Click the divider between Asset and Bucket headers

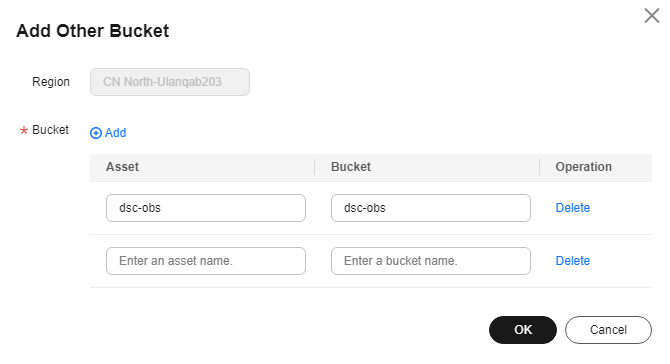click(314, 167)
